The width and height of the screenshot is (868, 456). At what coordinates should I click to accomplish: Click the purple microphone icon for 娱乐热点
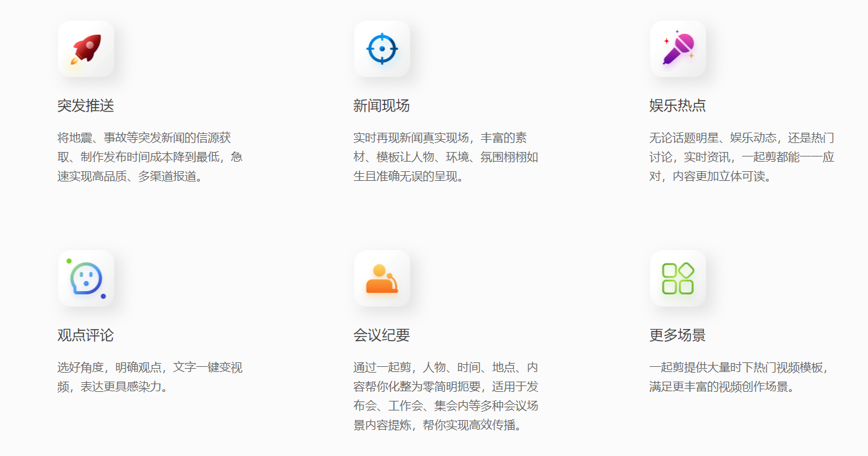point(678,49)
